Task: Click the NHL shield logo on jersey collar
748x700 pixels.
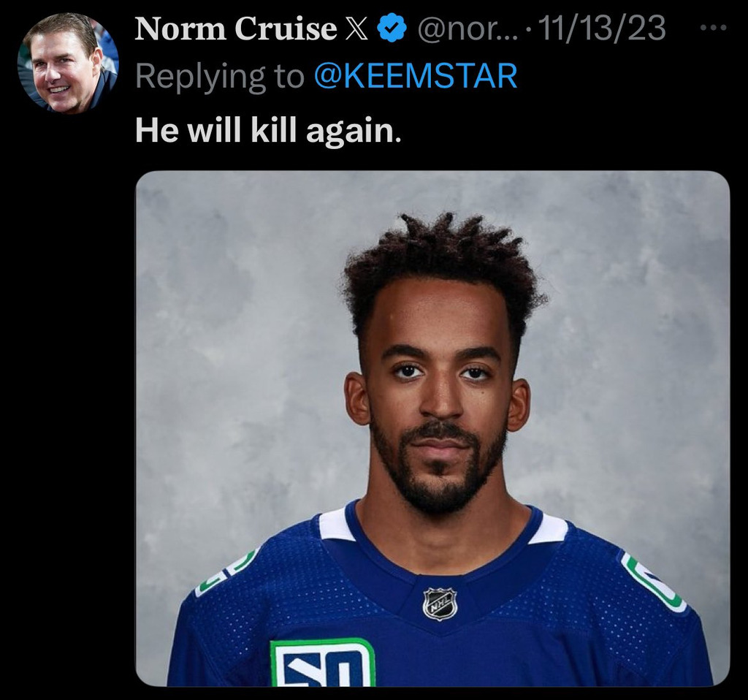Action: (440, 604)
